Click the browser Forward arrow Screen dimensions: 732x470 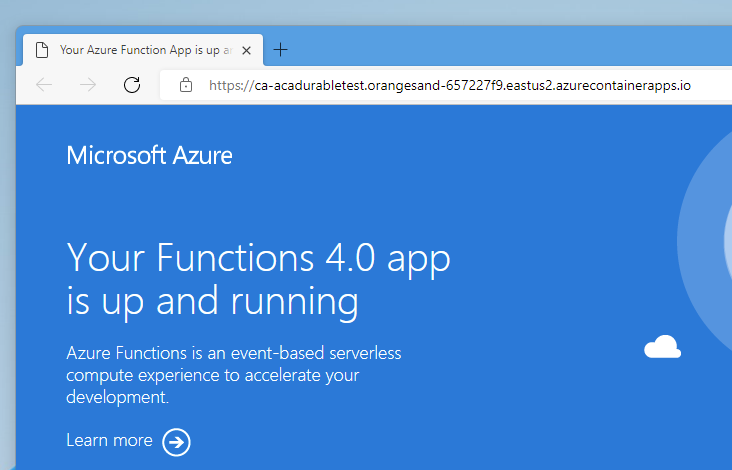[x=88, y=85]
